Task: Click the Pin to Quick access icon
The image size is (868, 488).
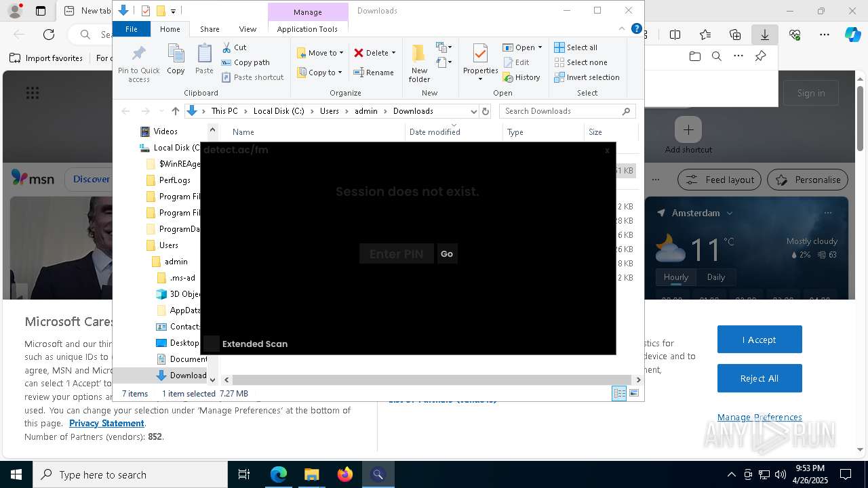Action: tap(138, 64)
